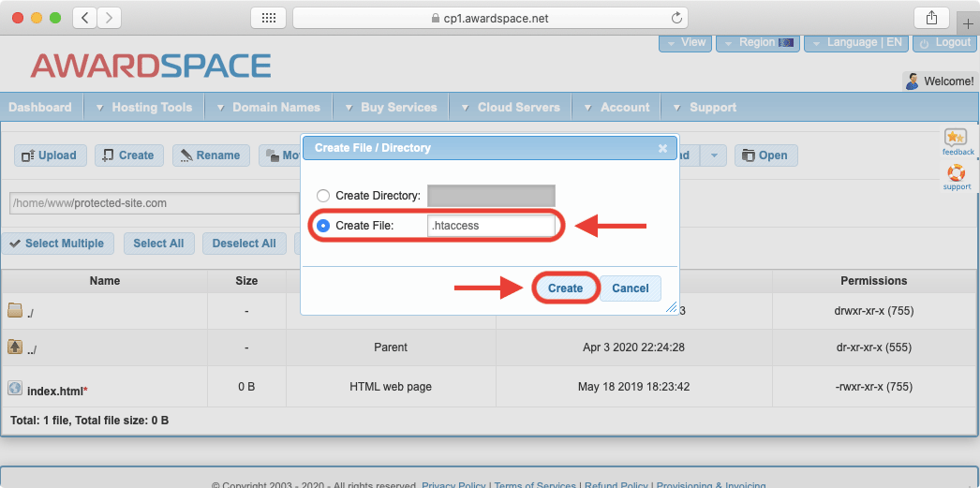Click the ../ parent folder icon
The width and height of the screenshot is (980, 488).
point(15,347)
